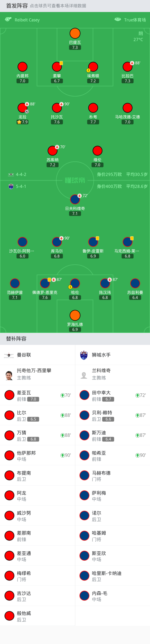This screenshot has width=150, height=644.
Task: Select substitute 差亚瓦 row
Action: click(x=37, y=395)
